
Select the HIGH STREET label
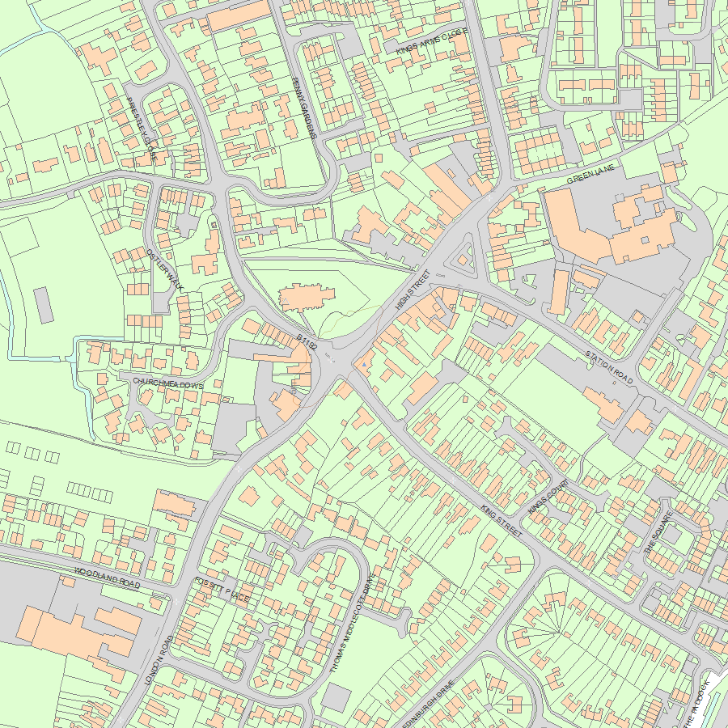413,290
